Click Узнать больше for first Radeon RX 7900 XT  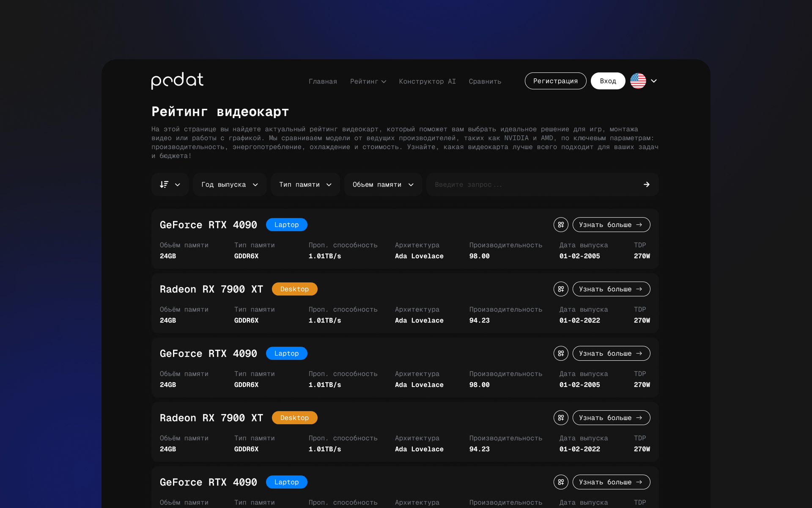click(611, 289)
